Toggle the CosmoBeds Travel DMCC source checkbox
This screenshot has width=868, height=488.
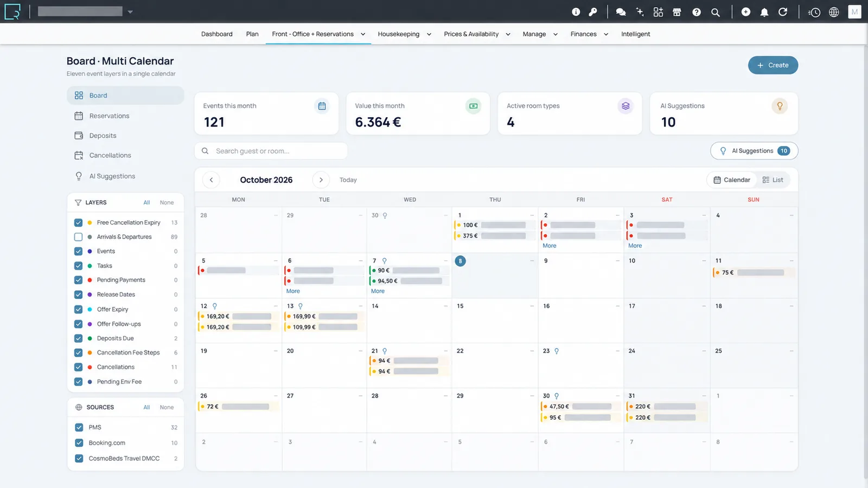(x=79, y=458)
